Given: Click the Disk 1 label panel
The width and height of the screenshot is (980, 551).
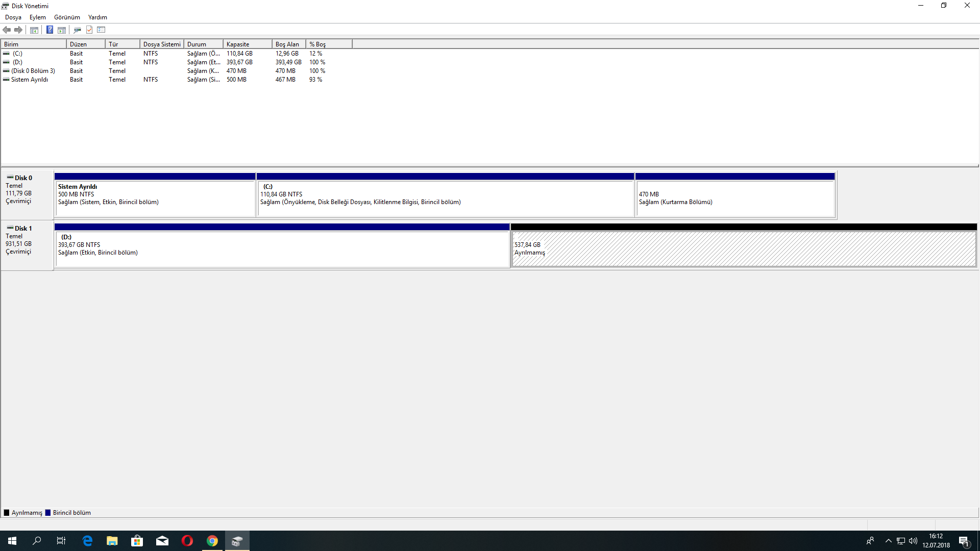Looking at the screenshot, I should 27,245.
